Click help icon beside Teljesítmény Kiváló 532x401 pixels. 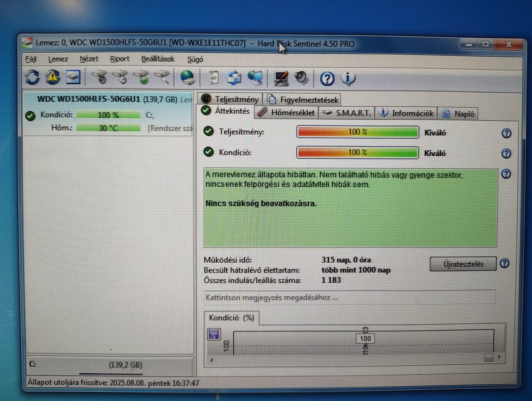coord(506,133)
